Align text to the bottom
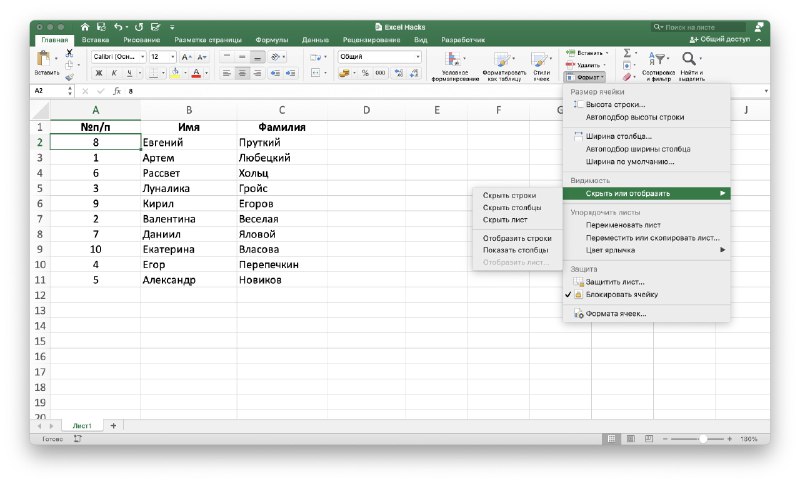Screen dimensions: 800x484 [258, 57]
